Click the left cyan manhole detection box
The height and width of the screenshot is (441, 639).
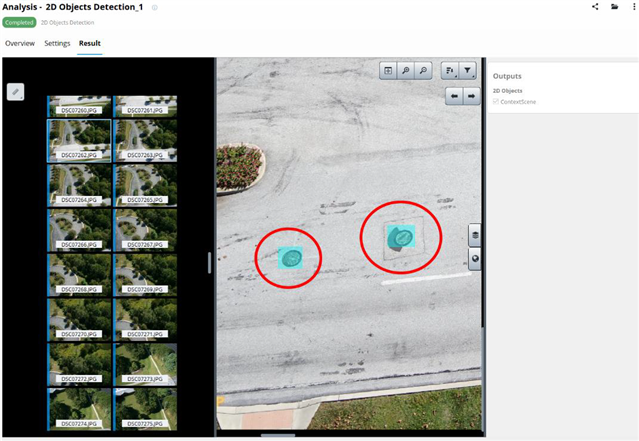pos(290,258)
